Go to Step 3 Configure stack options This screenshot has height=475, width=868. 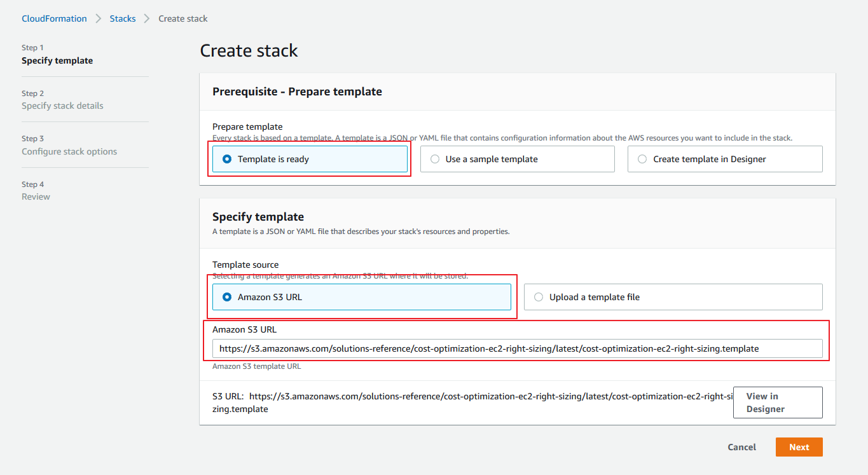pyautogui.click(x=69, y=151)
